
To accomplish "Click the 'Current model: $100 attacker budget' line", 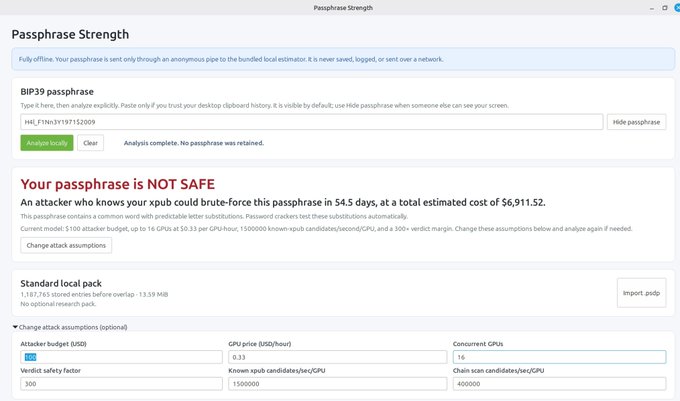I will [x=326, y=229].
